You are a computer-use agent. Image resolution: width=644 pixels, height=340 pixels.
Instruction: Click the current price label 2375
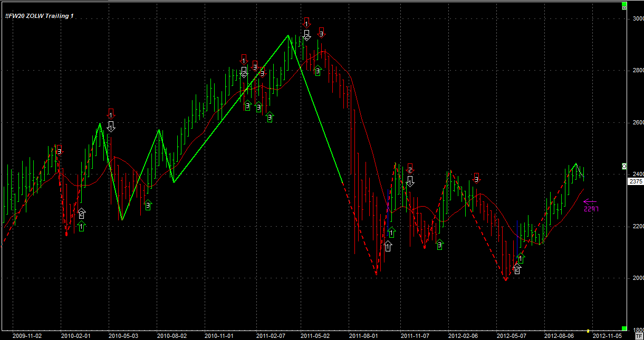[x=636, y=181]
